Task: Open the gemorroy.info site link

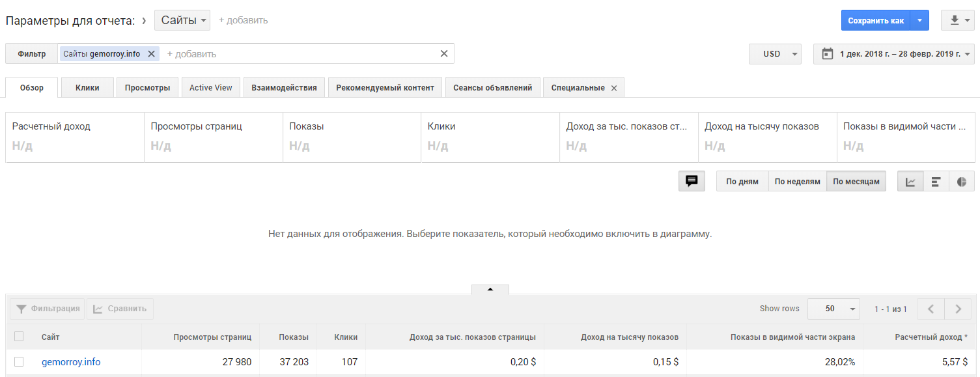Action: (71, 362)
